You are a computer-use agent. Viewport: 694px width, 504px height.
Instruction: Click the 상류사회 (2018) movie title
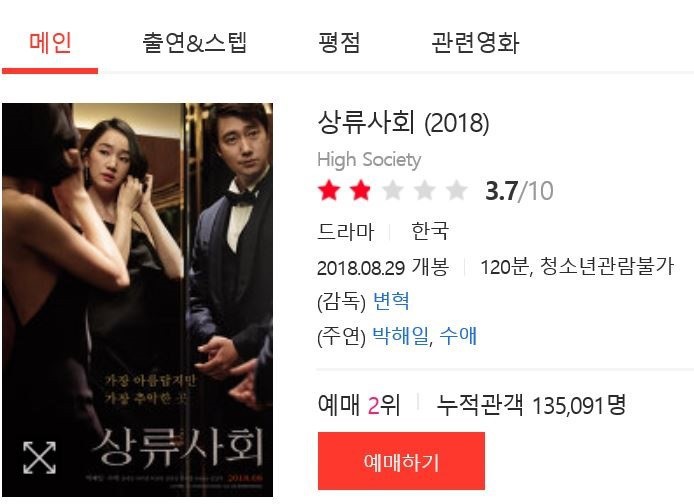pos(404,122)
